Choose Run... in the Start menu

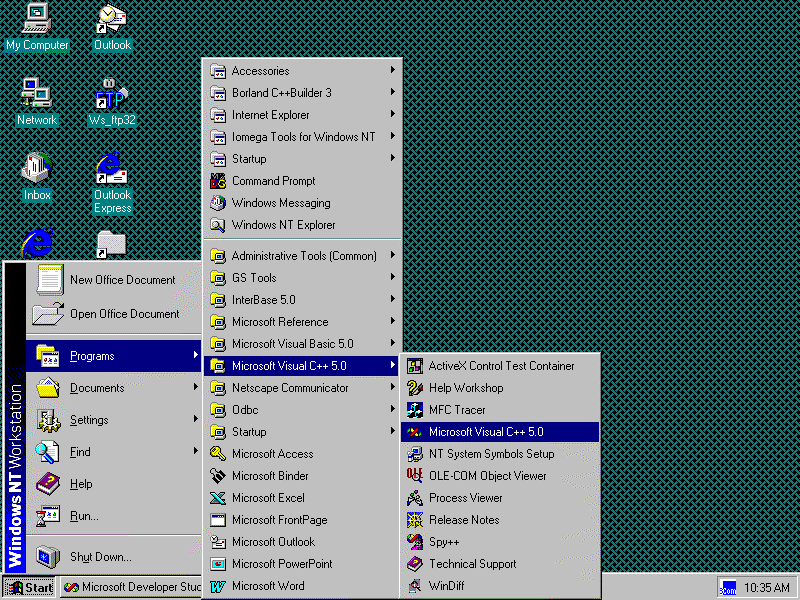click(113, 516)
